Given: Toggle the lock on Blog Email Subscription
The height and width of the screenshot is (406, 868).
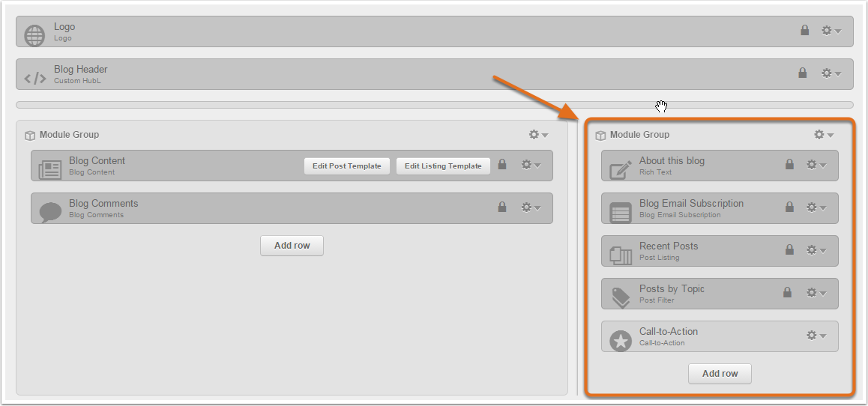Looking at the screenshot, I should point(789,207).
